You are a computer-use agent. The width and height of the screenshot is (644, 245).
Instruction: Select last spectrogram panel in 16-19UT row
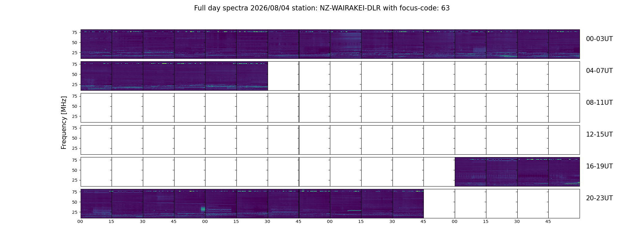pos(564,172)
